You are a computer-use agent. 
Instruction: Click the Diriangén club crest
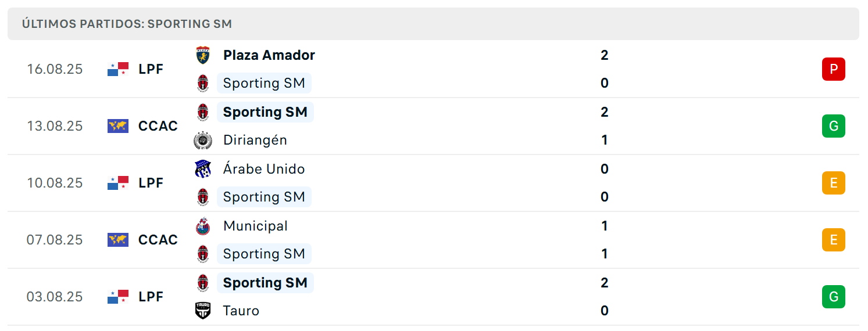202,140
